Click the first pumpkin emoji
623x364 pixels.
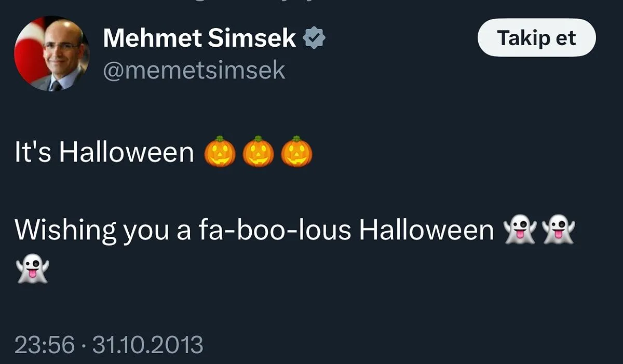(220, 152)
